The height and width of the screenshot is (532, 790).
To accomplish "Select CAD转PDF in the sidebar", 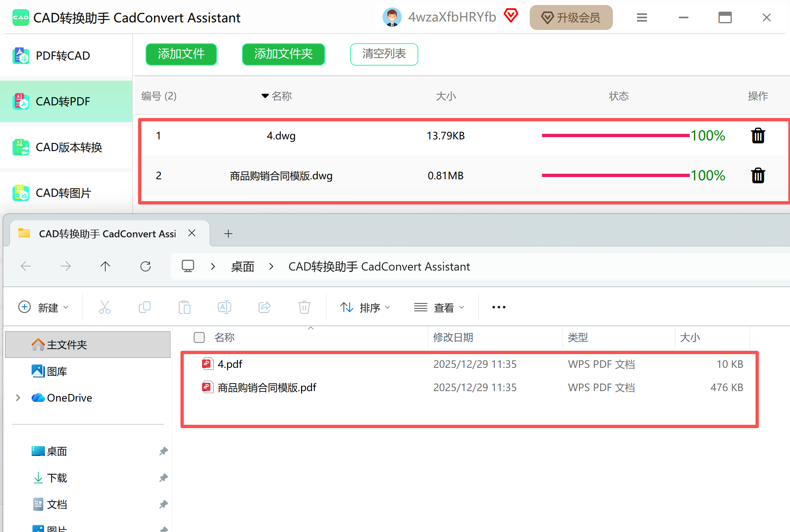I will [66, 101].
